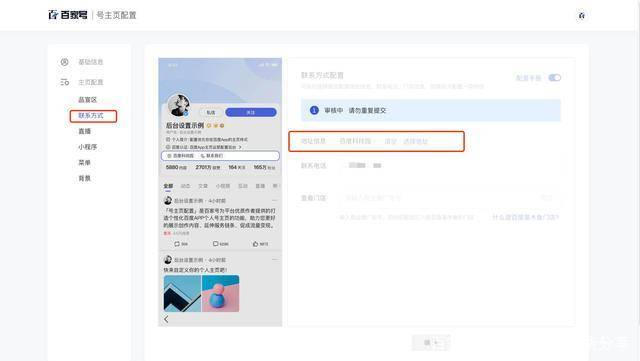Click the 主页配置 sidebar icon
Viewport: 640px width, 361px height.
click(64, 82)
